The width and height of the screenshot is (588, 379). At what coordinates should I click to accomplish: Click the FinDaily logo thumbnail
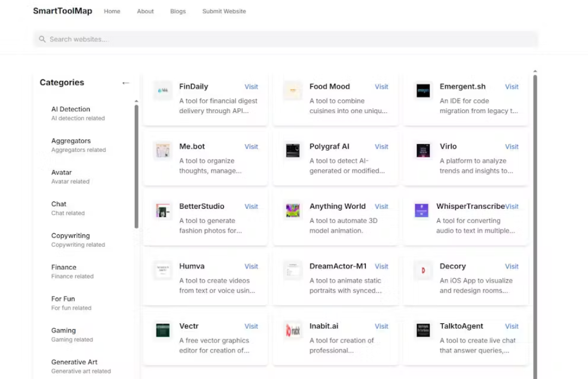tap(163, 91)
